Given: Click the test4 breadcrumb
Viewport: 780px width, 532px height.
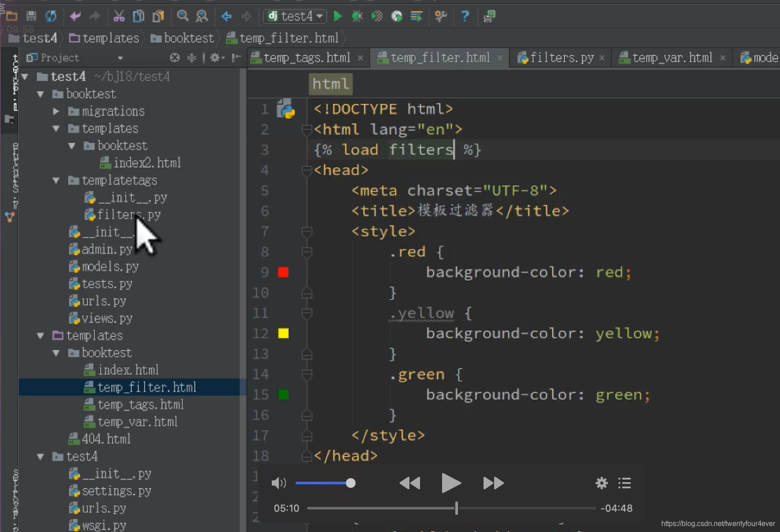Looking at the screenshot, I should point(33,38).
